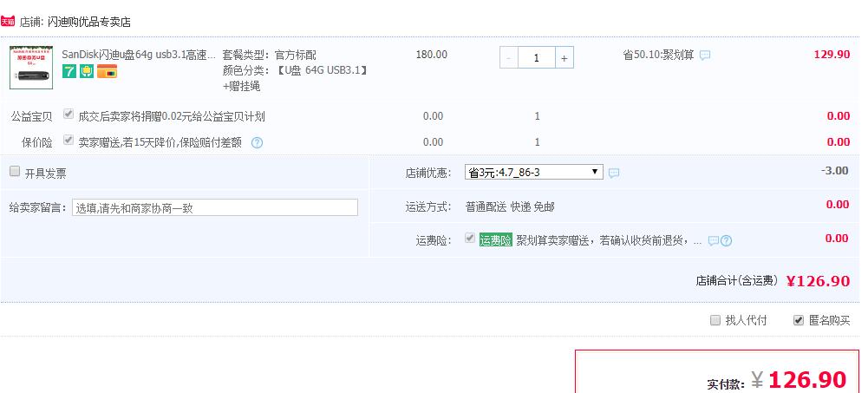Toggle the 保价险 price protection checkbox
868x393 pixels.
69,140
